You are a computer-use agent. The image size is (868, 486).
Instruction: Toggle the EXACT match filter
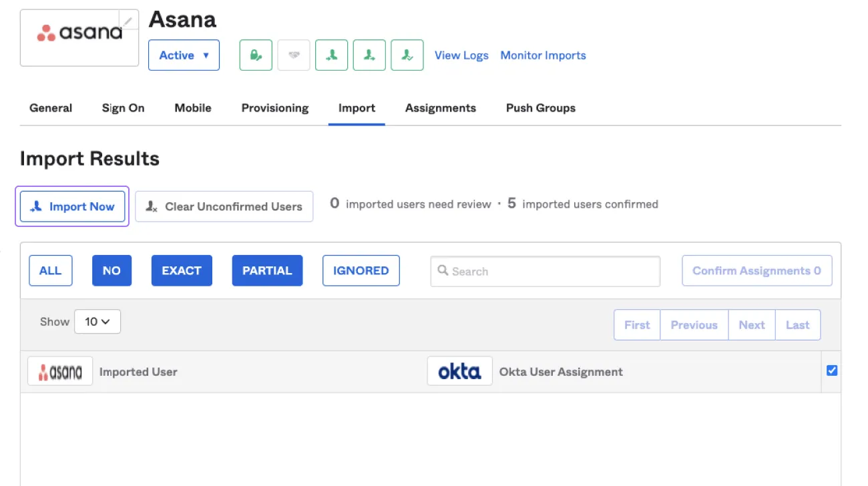click(182, 270)
